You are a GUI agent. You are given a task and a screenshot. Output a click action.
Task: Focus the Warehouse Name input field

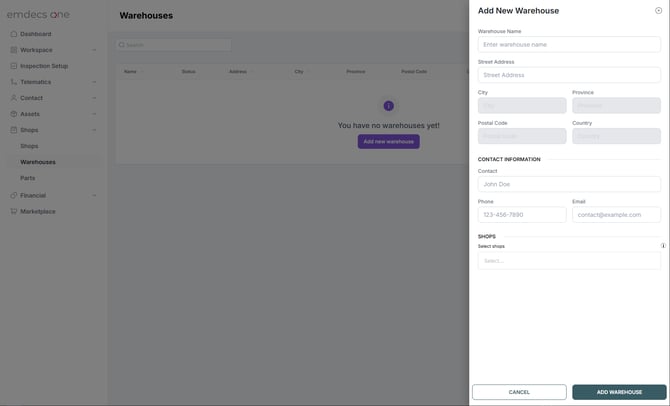point(569,44)
